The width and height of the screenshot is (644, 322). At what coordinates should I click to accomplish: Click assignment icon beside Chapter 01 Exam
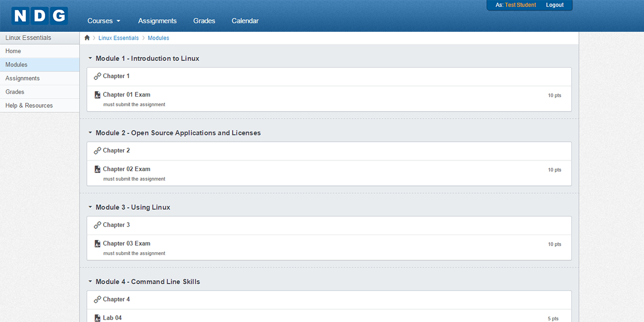click(97, 95)
